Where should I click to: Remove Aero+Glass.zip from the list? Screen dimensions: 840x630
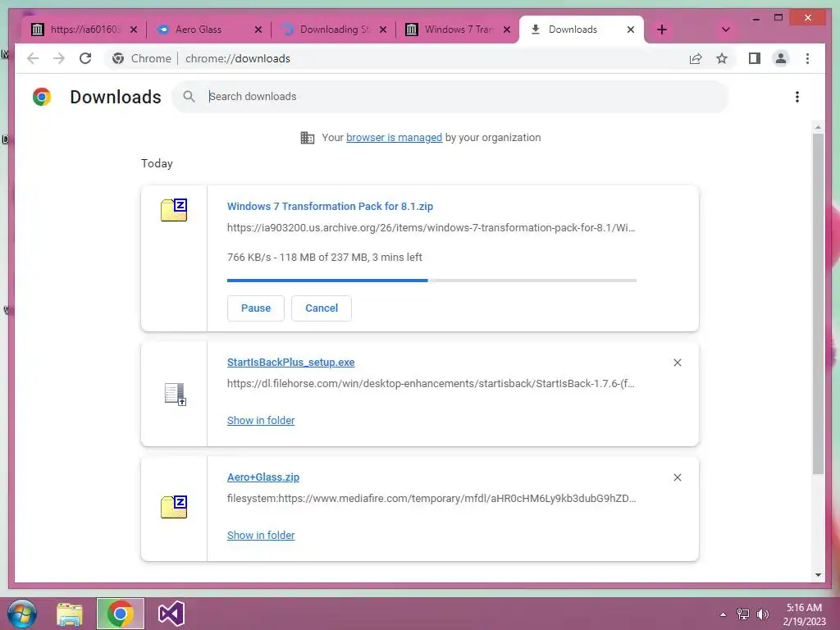(x=677, y=477)
